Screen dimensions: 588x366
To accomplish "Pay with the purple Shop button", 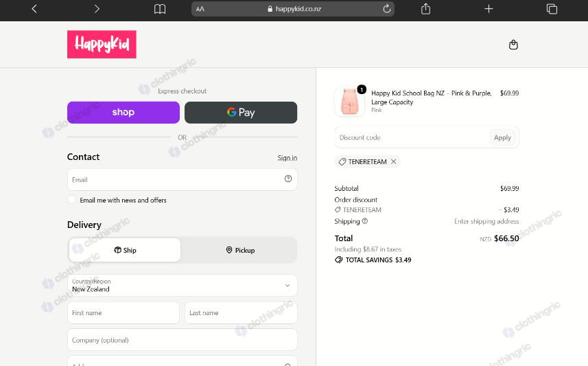I will 124,112.
